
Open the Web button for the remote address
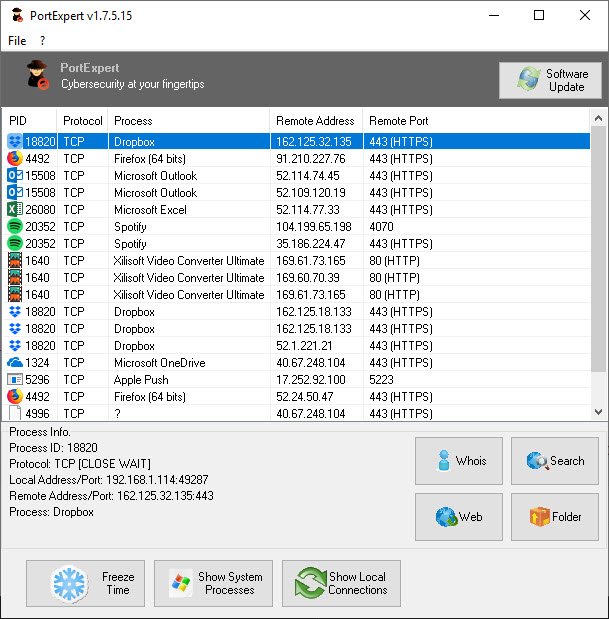459,517
